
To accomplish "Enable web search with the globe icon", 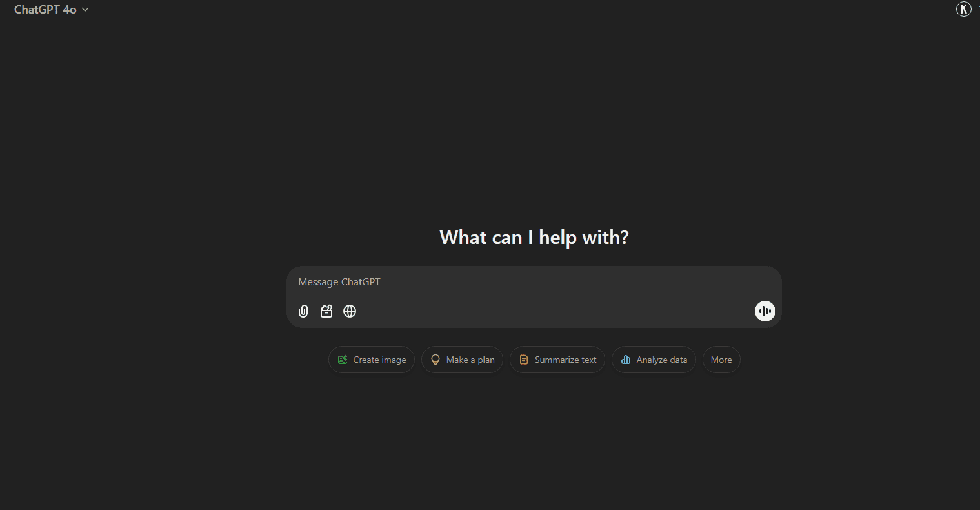I will point(350,311).
